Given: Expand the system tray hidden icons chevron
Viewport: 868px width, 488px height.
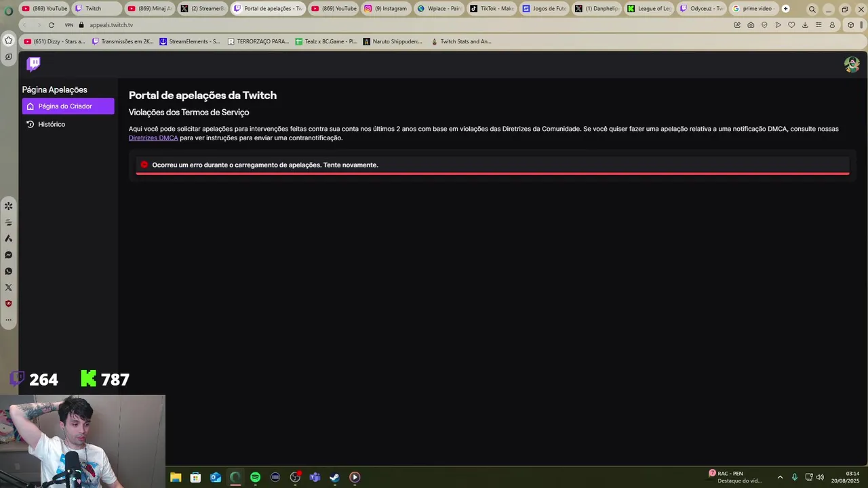Looking at the screenshot, I should [780, 477].
